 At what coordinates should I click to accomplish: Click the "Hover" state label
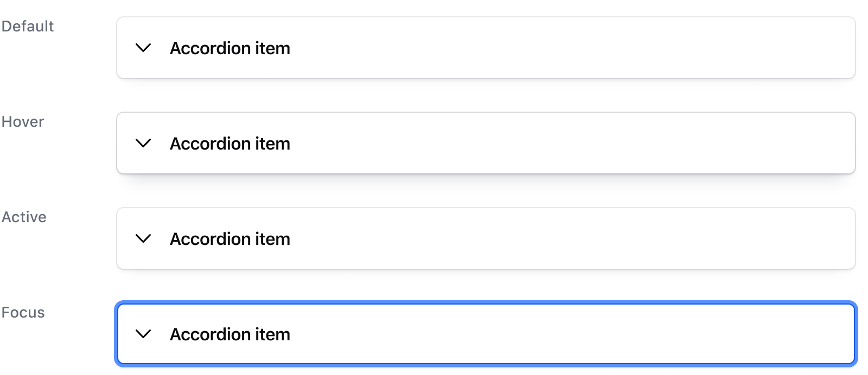tap(23, 122)
